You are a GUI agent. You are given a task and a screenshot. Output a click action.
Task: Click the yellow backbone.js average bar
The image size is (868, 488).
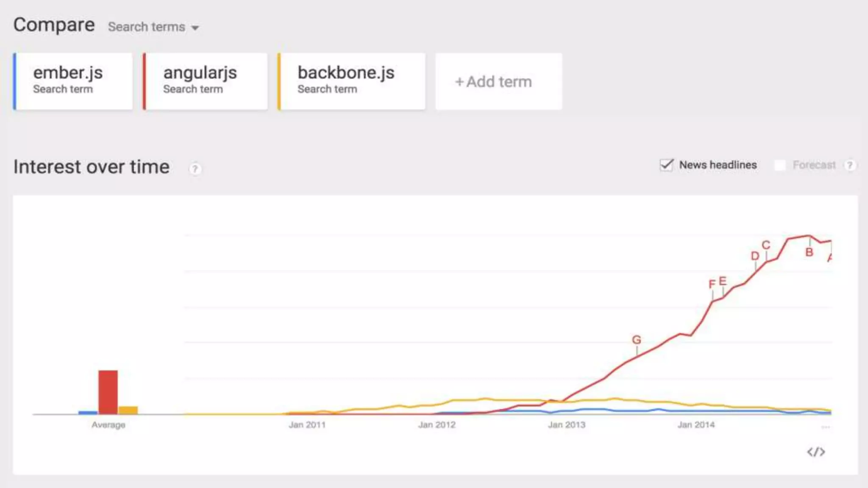[128, 410]
